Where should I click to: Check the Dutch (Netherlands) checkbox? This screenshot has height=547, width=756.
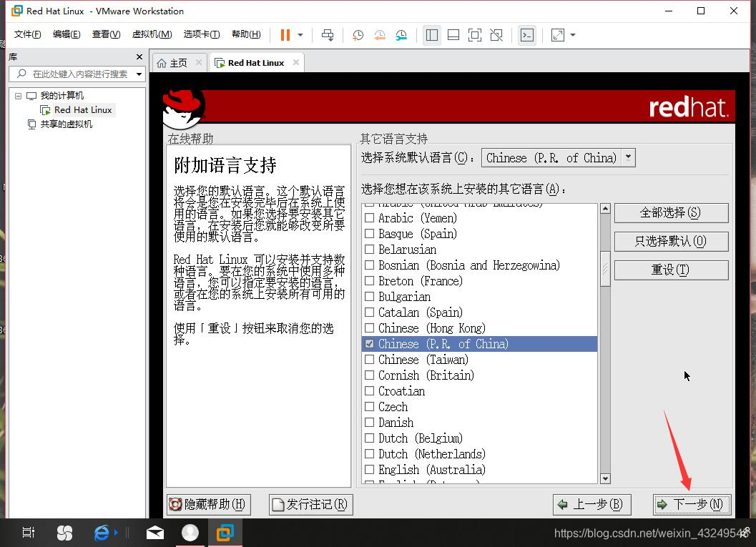[369, 454]
